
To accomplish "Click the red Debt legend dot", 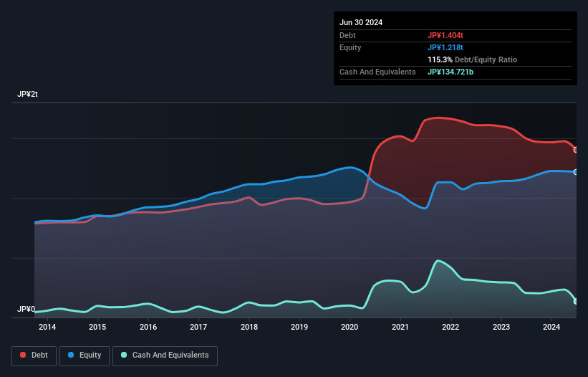I will (x=23, y=355).
